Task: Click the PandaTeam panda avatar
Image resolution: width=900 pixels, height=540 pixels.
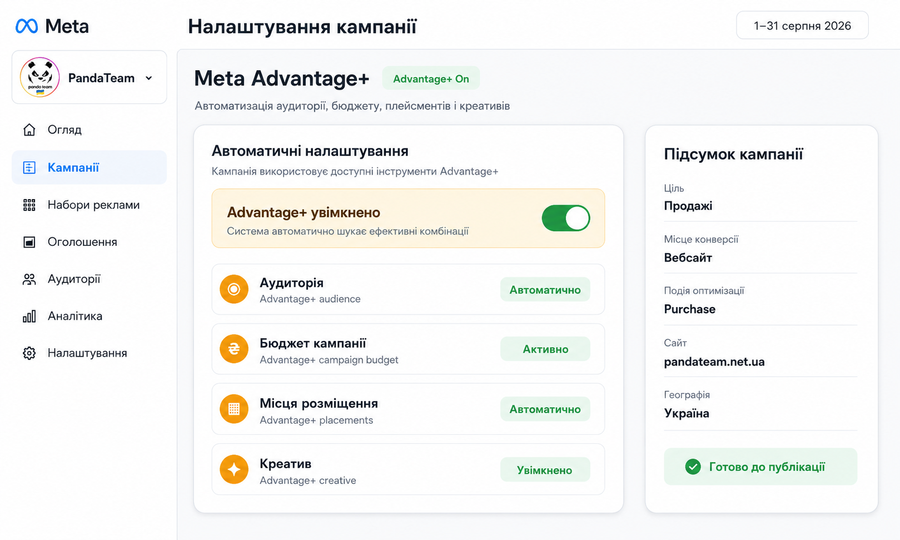Action: (40, 77)
